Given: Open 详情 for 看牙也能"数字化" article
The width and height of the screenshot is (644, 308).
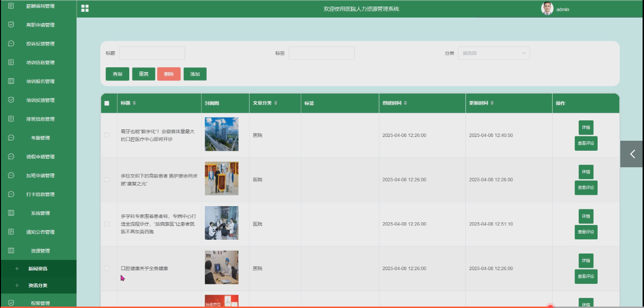Looking at the screenshot, I should (586, 127).
